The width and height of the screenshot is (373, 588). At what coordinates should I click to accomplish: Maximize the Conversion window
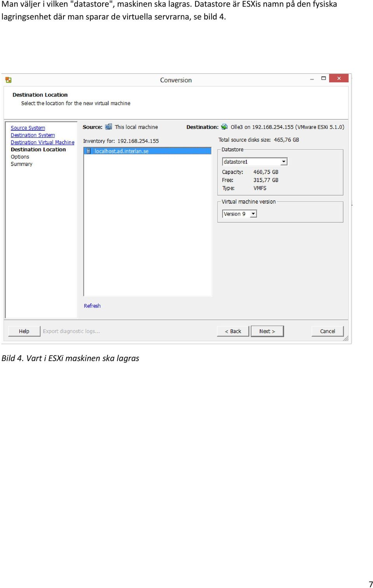[324, 78]
